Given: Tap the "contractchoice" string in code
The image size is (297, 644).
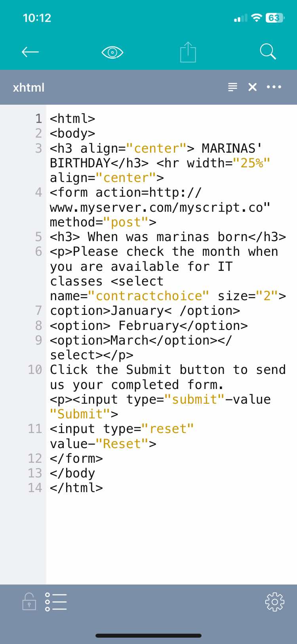Looking at the screenshot, I should pyautogui.click(x=148, y=296).
